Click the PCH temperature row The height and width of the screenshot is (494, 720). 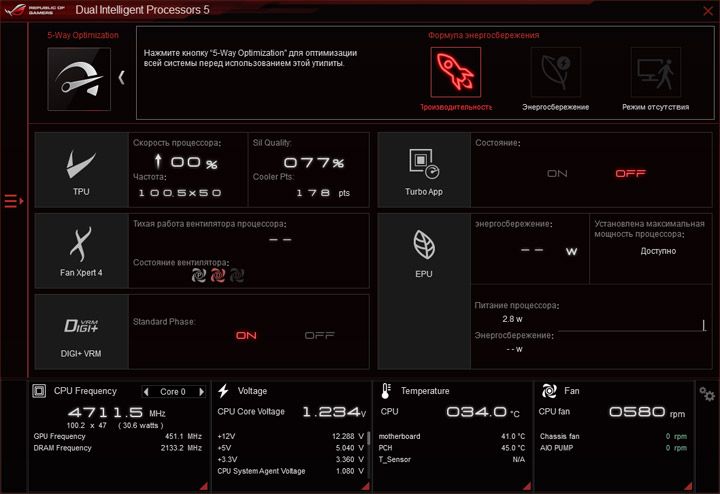point(452,448)
